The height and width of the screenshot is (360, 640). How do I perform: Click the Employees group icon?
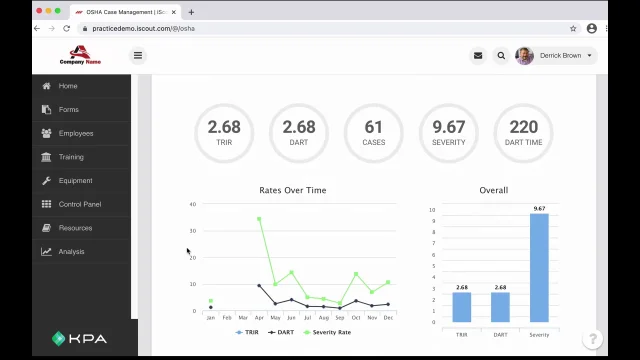pyautogui.click(x=47, y=133)
